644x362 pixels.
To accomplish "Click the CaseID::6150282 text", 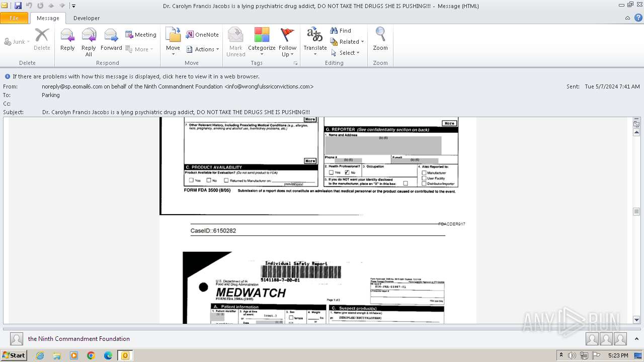I will 213,231.
